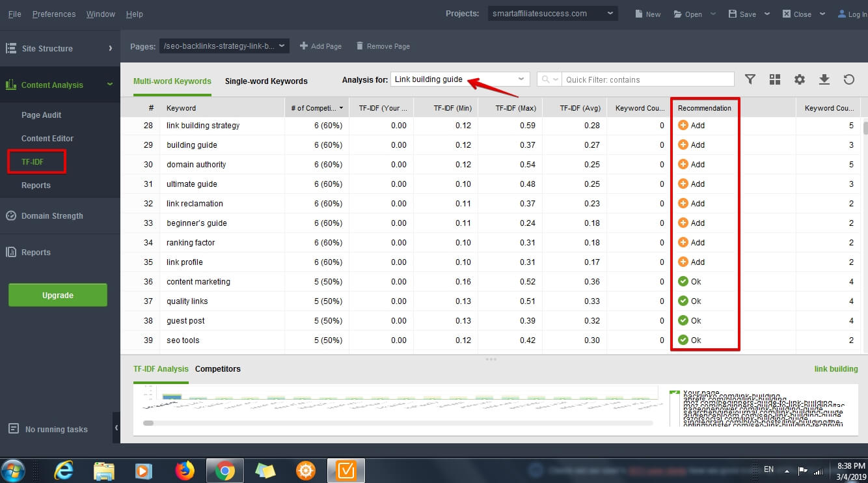Open Windows Explorer folder in taskbar
The image size is (868, 483).
pos(104,470)
